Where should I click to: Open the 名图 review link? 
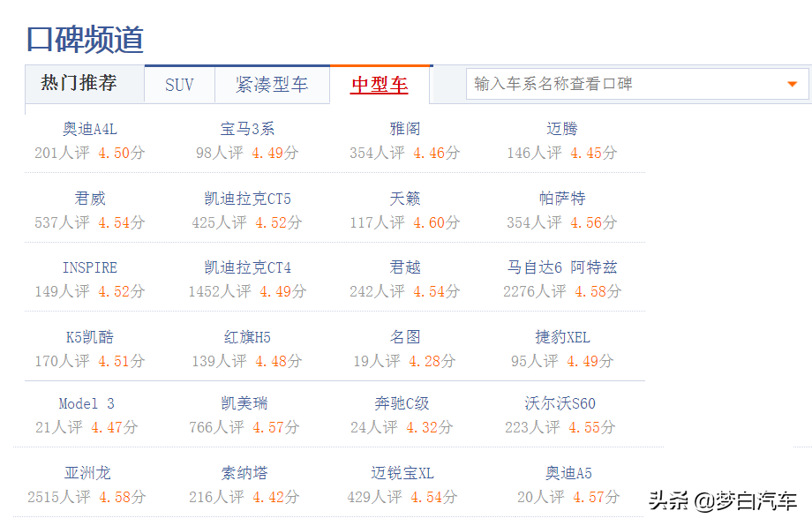pyautogui.click(x=405, y=337)
